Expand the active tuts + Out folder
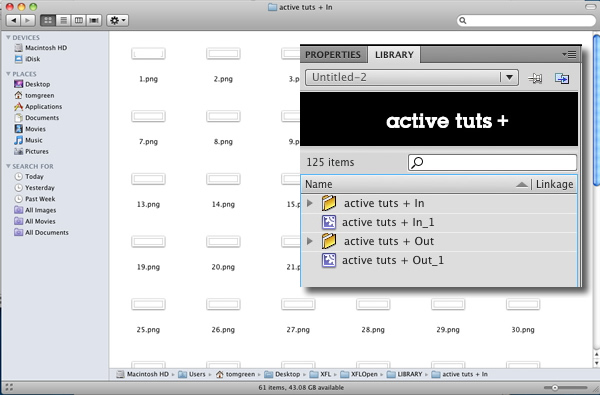Screen dimensions: 600x395 [x=310, y=241]
